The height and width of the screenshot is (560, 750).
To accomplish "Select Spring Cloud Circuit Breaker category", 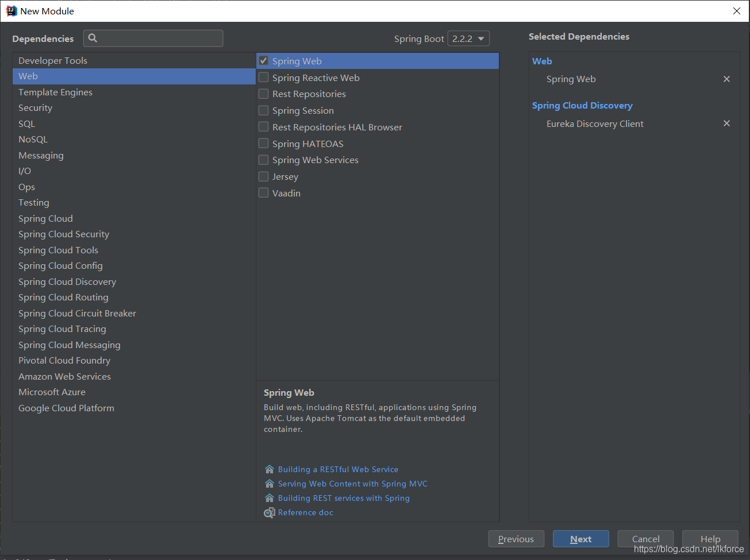I will point(134,313).
